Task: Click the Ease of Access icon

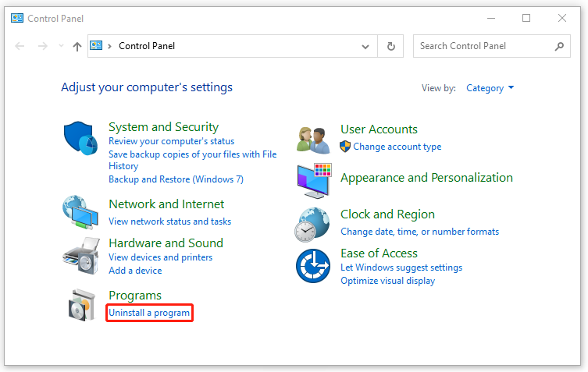Action: tap(313, 266)
